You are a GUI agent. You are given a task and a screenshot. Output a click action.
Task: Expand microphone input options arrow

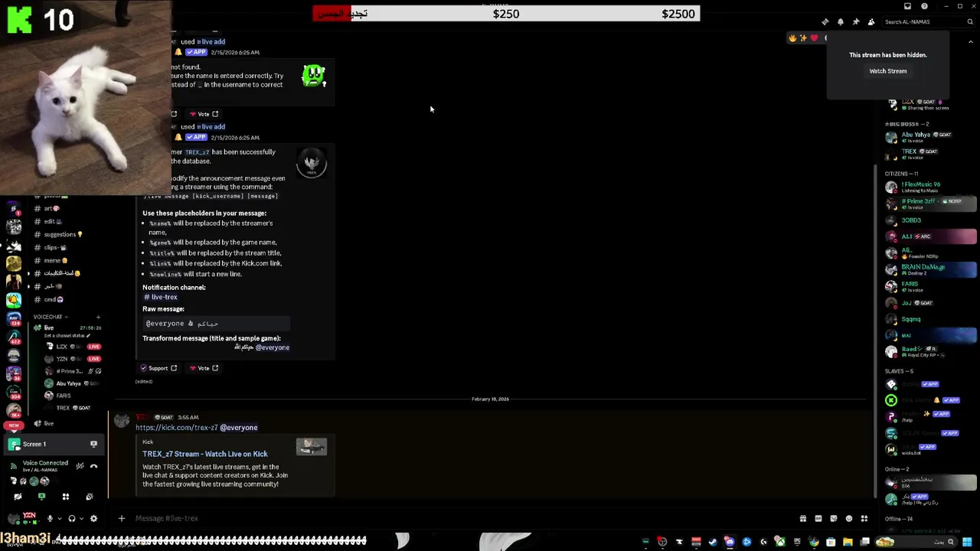point(60,518)
